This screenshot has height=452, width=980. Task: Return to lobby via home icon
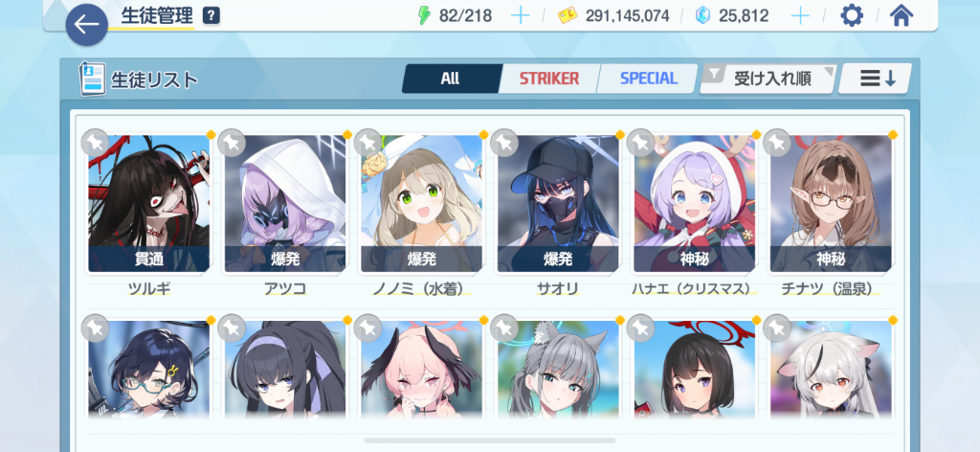(x=901, y=15)
